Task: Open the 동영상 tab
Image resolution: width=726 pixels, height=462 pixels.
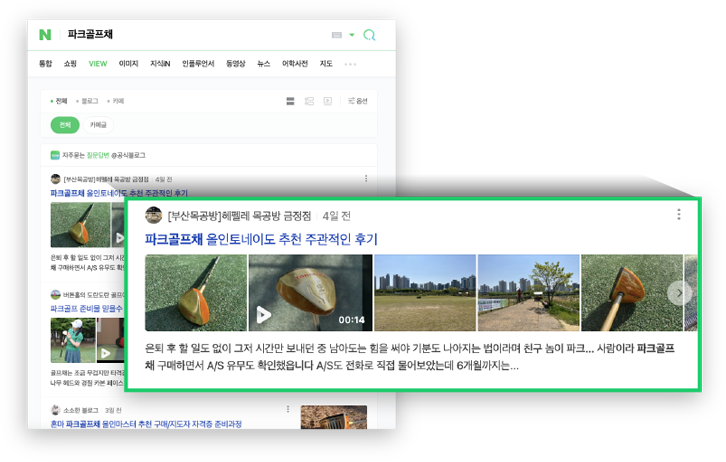Action: [x=235, y=64]
